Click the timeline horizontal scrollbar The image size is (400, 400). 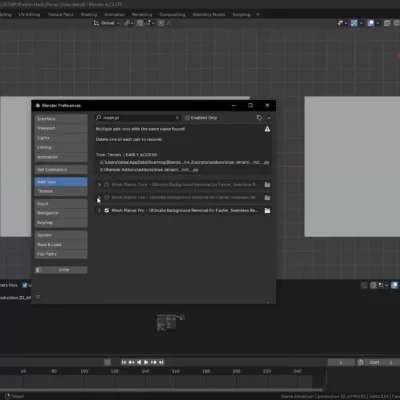pyautogui.click(x=161, y=390)
